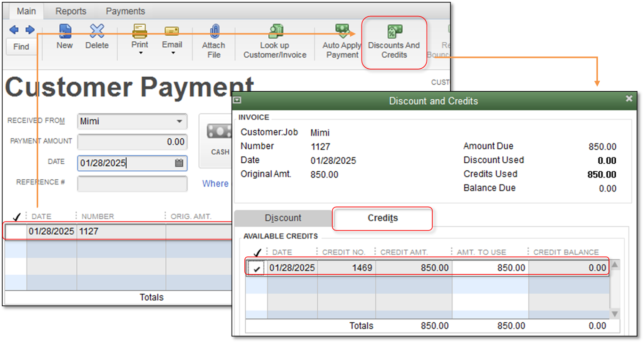
Task: Go to previous payment with back arrow
Action: click(14, 30)
